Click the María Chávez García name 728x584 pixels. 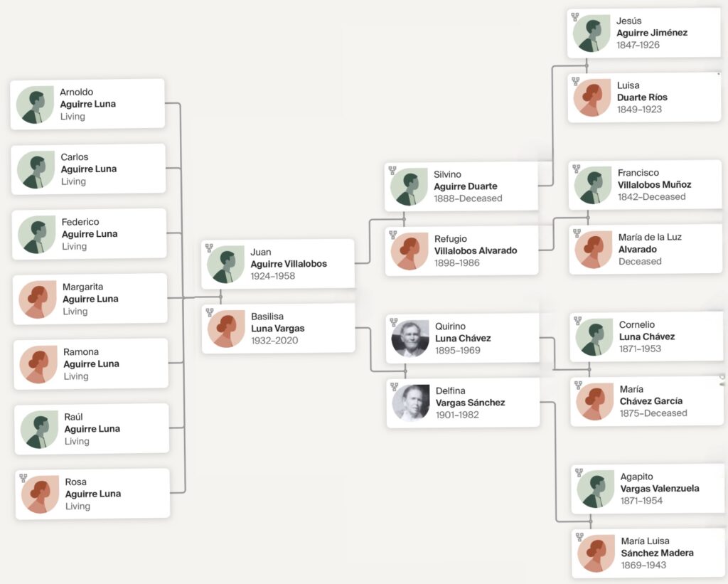click(x=651, y=401)
